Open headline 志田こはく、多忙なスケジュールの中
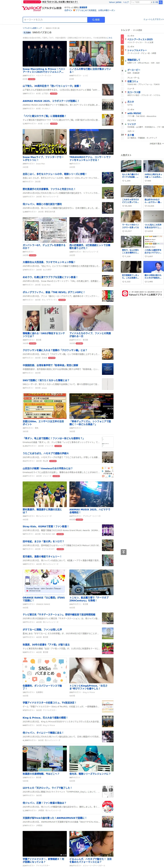Viewport: 164px width, 868px height. point(54,174)
